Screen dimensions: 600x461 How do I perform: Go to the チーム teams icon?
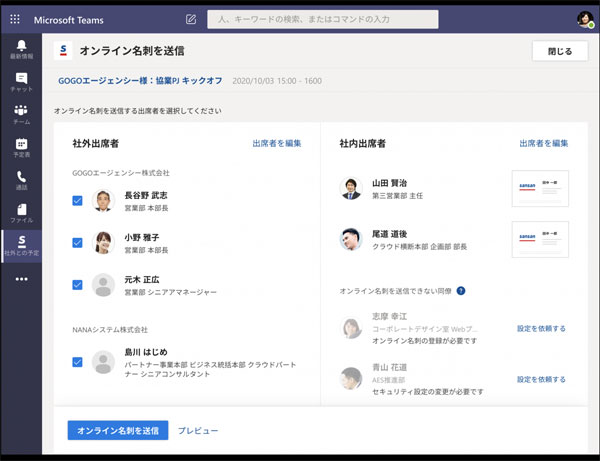coord(21,114)
